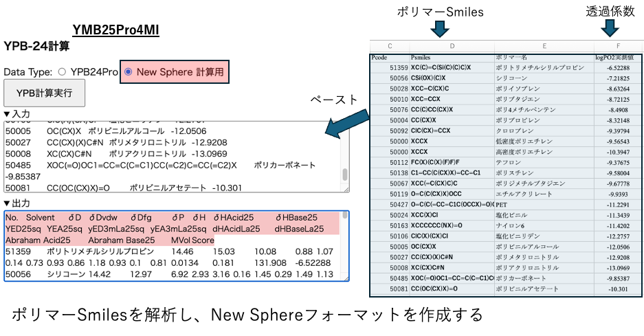This screenshot has width=644, height=336.
Task: Click value cell -7.21825
Action: pyautogui.click(x=618, y=78)
